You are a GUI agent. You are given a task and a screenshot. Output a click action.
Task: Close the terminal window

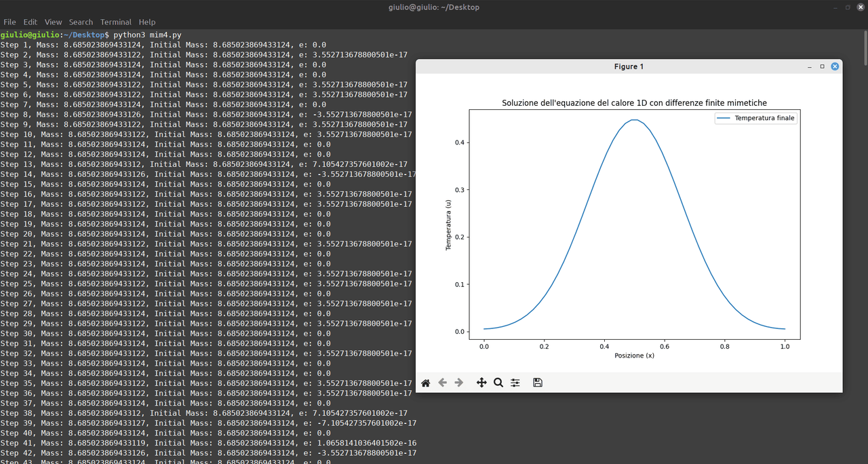861,7
